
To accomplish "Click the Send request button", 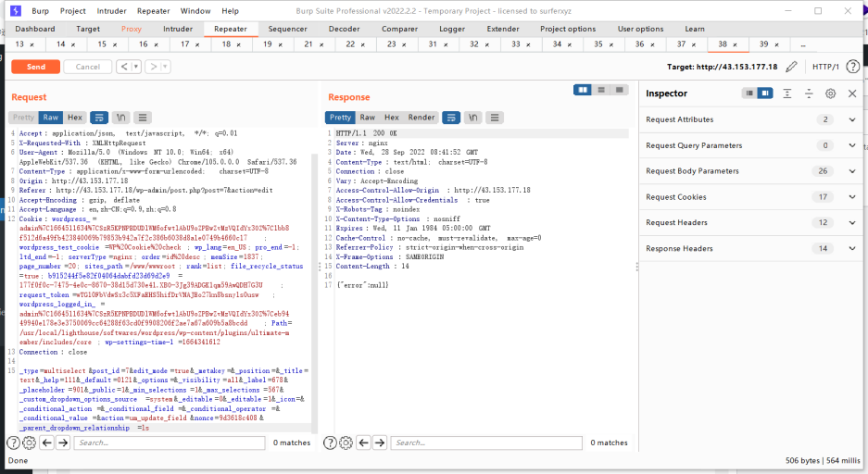I will click(36, 67).
